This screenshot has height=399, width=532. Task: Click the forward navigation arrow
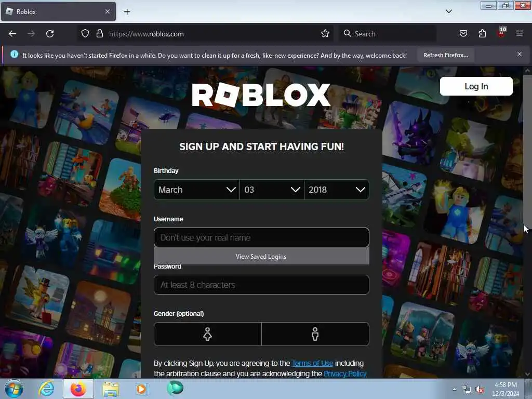click(31, 34)
